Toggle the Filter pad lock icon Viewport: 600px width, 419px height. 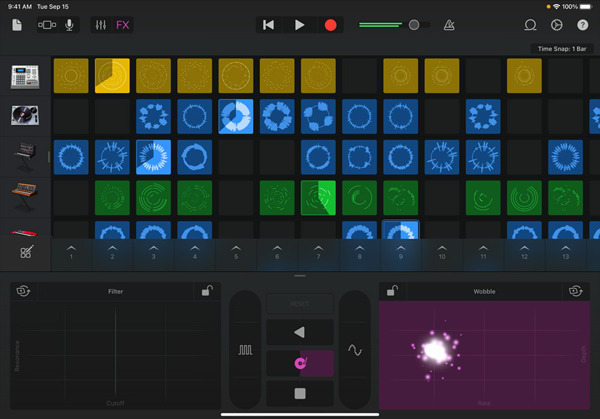point(206,291)
